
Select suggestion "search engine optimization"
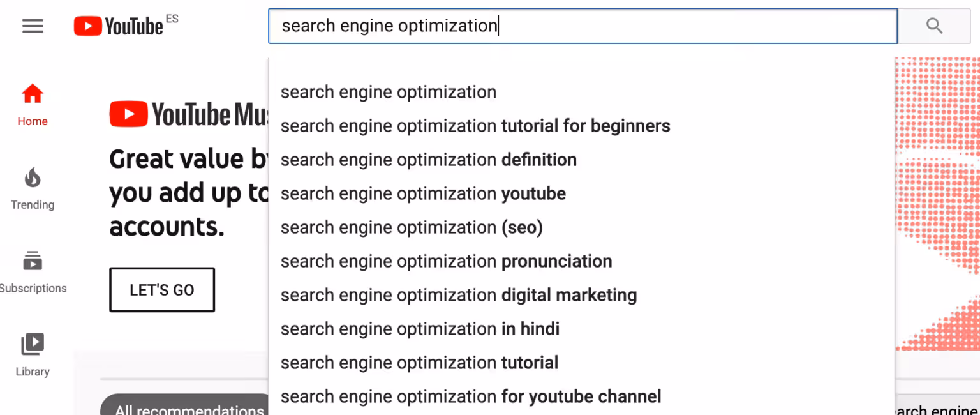click(389, 92)
